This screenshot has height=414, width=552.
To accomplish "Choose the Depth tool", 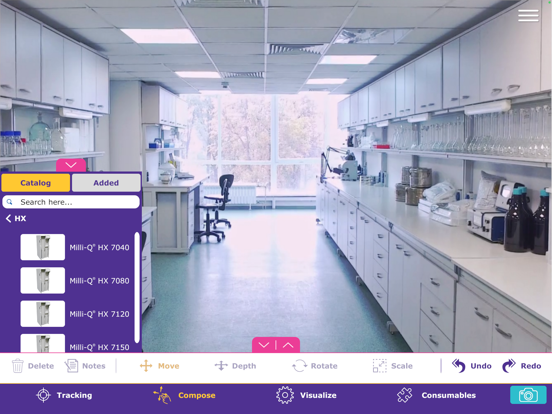I will [x=236, y=366].
